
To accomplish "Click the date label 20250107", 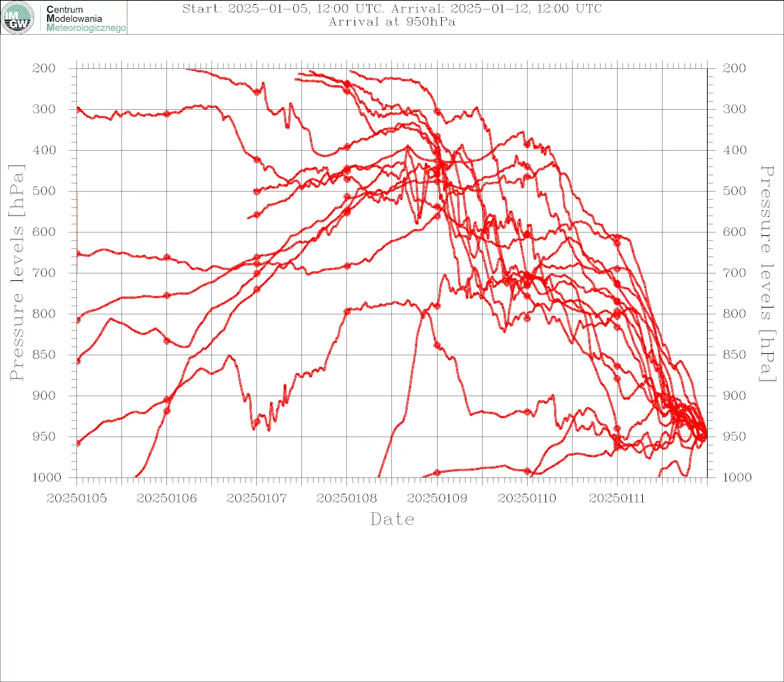I will (x=257, y=499).
